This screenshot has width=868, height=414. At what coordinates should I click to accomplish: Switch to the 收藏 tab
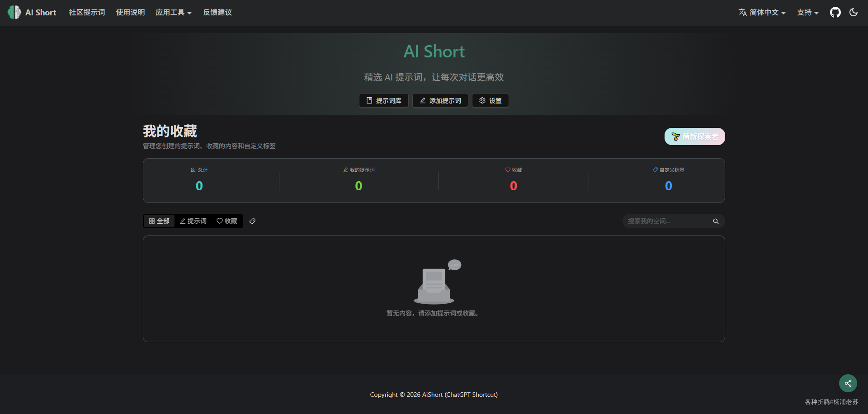pos(227,221)
